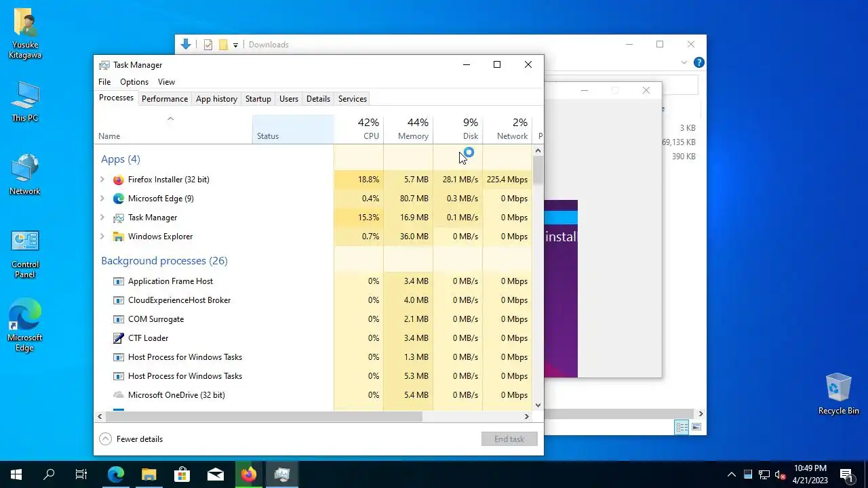
Task: Click the CloudExperienceHost Broker icon
Action: pyautogui.click(x=119, y=300)
